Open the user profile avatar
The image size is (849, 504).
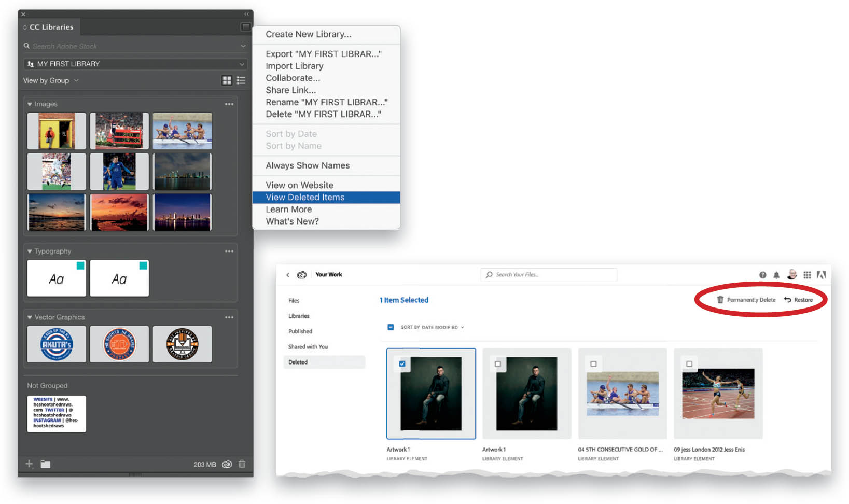point(792,274)
